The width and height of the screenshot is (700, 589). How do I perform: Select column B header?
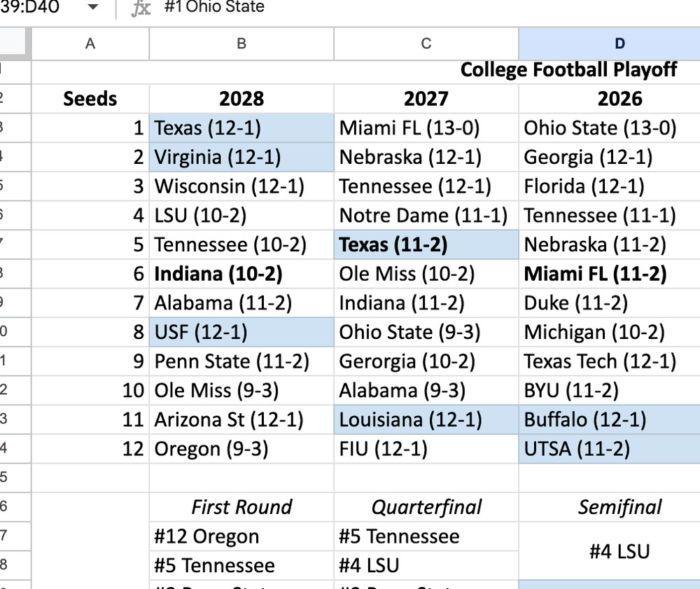click(x=241, y=43)
